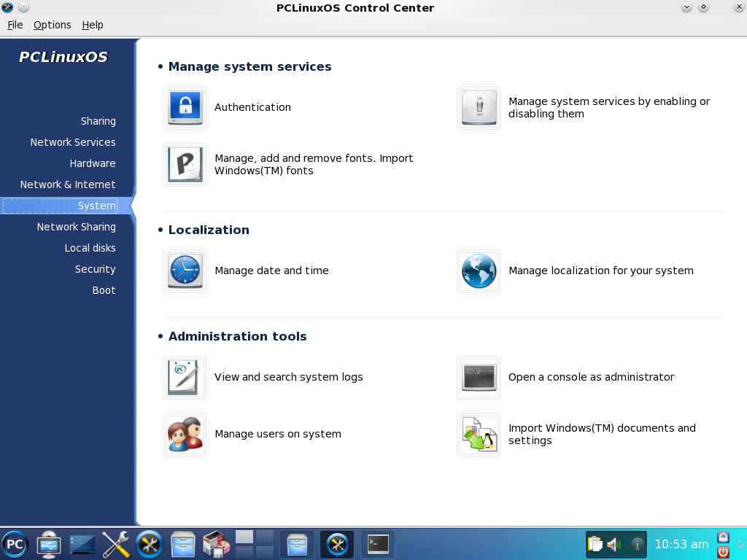Viewport: 747px width, 560px height.
Task: Click the administrator console icon
Action: tap(479, 378)
